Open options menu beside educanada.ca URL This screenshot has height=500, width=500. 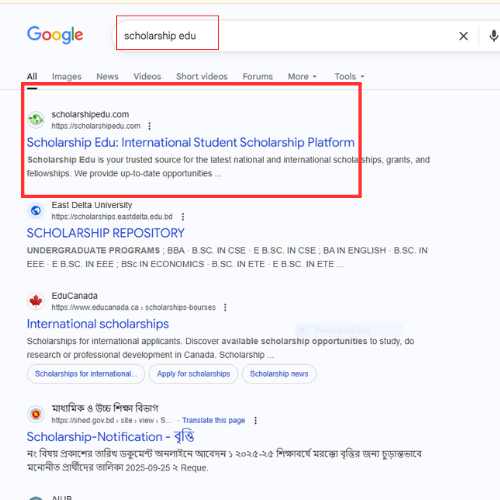(x=225, y=307)
